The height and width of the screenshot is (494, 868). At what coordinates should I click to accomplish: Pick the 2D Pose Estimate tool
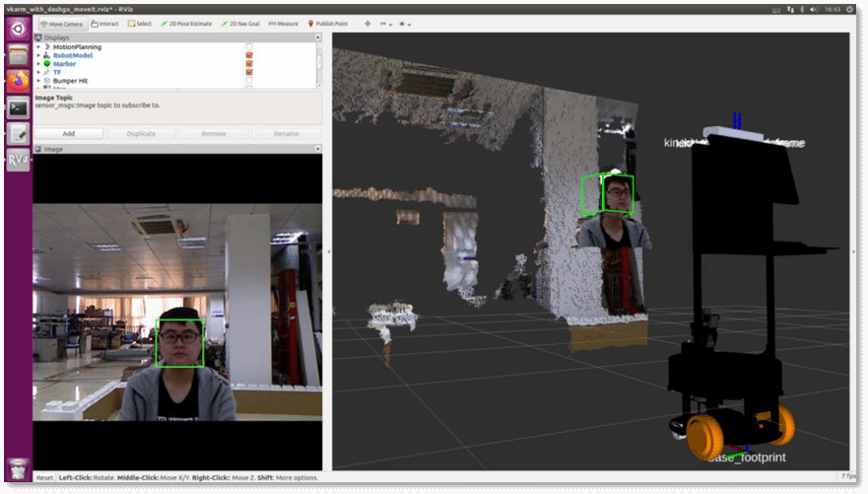(186, 24)
